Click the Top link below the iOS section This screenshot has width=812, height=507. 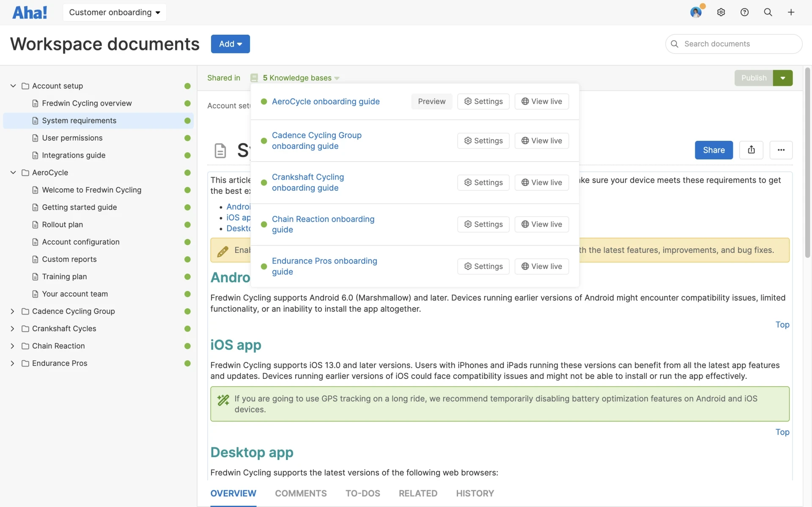(x=782, y=432)
